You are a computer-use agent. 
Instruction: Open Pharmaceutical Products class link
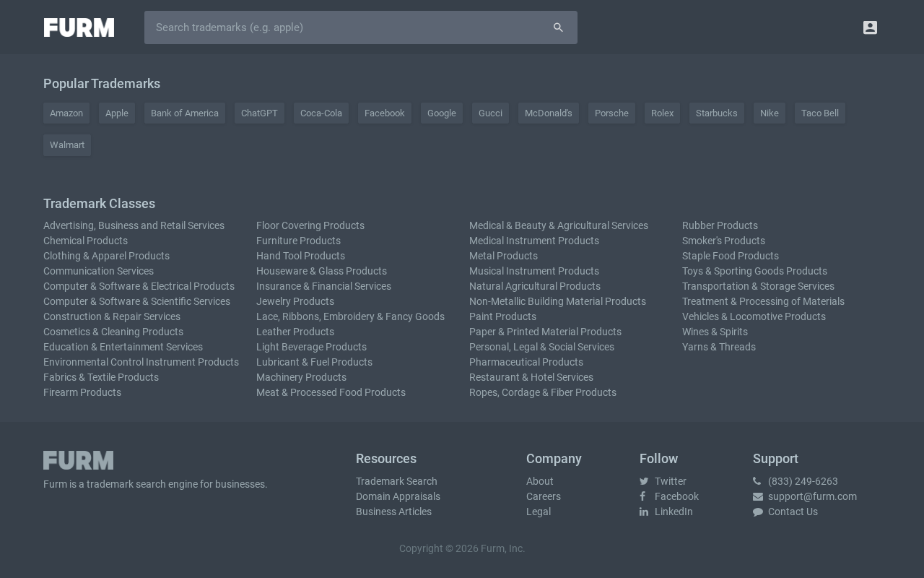pyautogui.click(x=526, y=362)
